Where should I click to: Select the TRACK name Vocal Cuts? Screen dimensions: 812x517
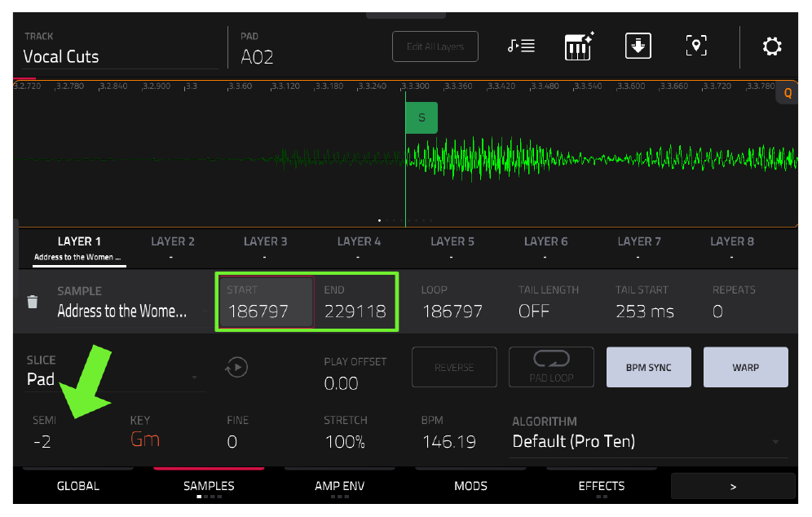point(120,49)
